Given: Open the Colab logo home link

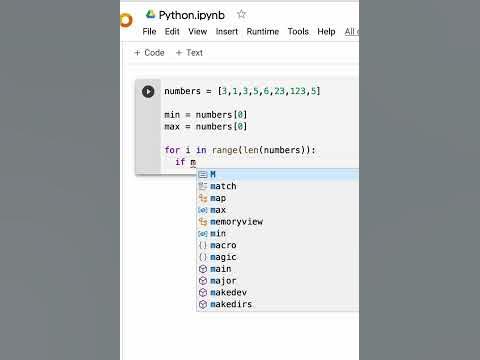Looking at the screenshot, I should (x=127, y=20).
